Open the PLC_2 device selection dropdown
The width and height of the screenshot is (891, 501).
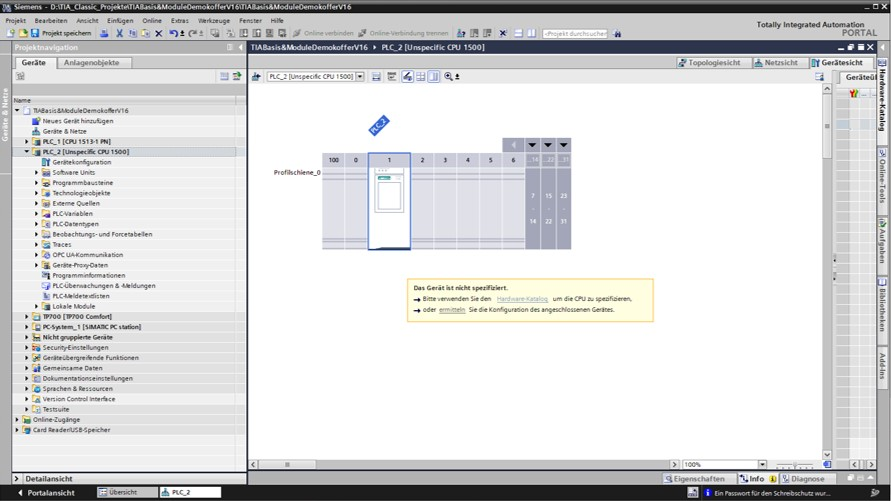pyautogui.click(x=359, y=76)
